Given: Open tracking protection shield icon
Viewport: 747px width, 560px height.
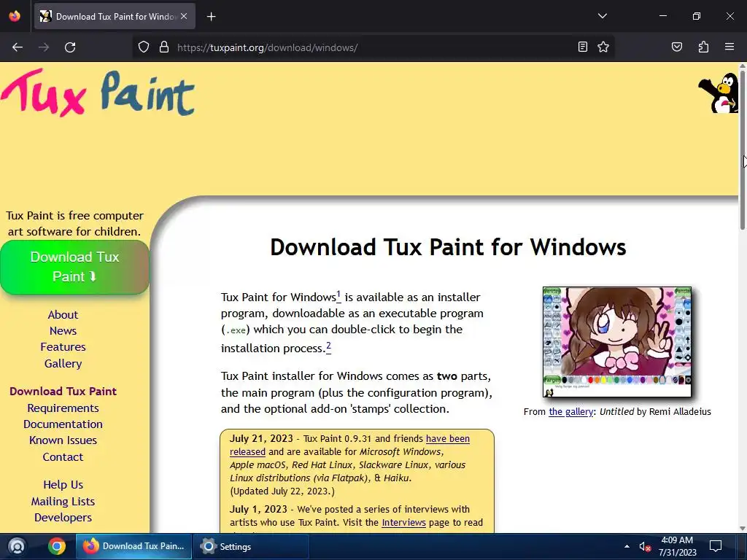Looking at the screenshot, I should click(144, 47).
